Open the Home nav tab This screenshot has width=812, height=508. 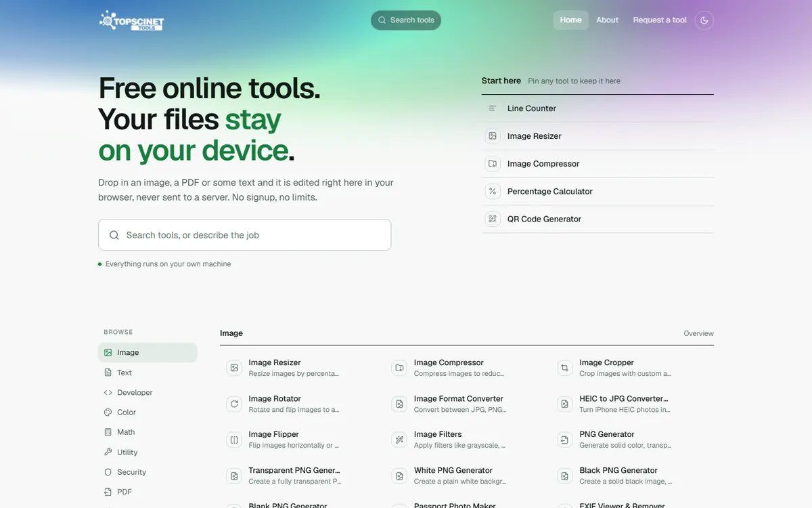coord(570,20)
